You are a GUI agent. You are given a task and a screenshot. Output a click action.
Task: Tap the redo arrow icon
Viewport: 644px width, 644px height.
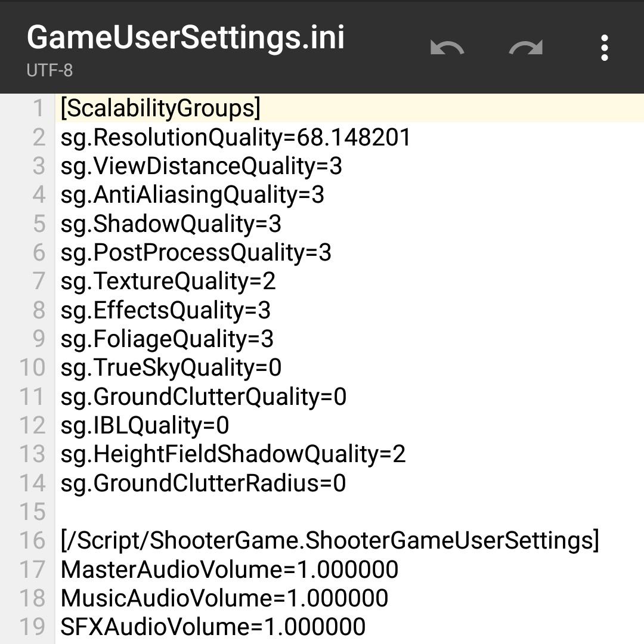pyautogui.click(x=526, y=48)
